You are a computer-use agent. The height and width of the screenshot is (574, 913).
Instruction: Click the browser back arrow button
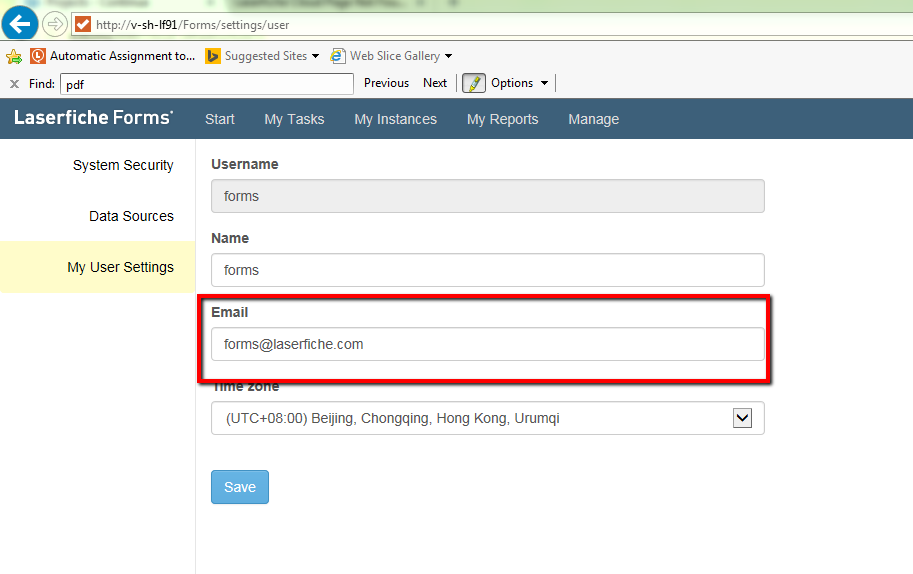[20, 24]
